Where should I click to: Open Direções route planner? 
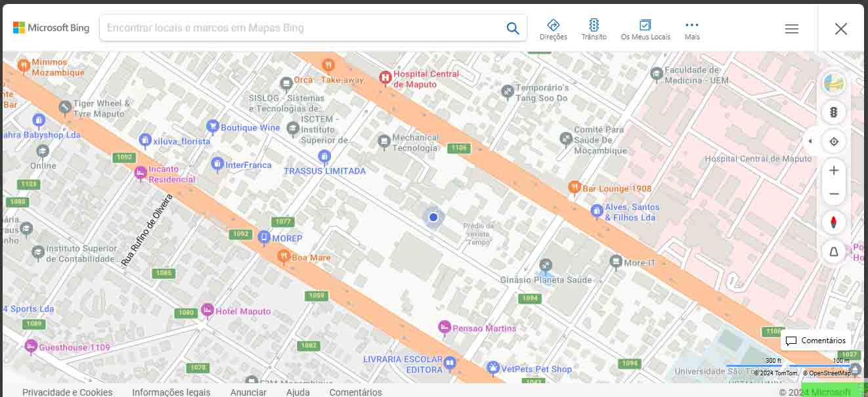point(553,29)
